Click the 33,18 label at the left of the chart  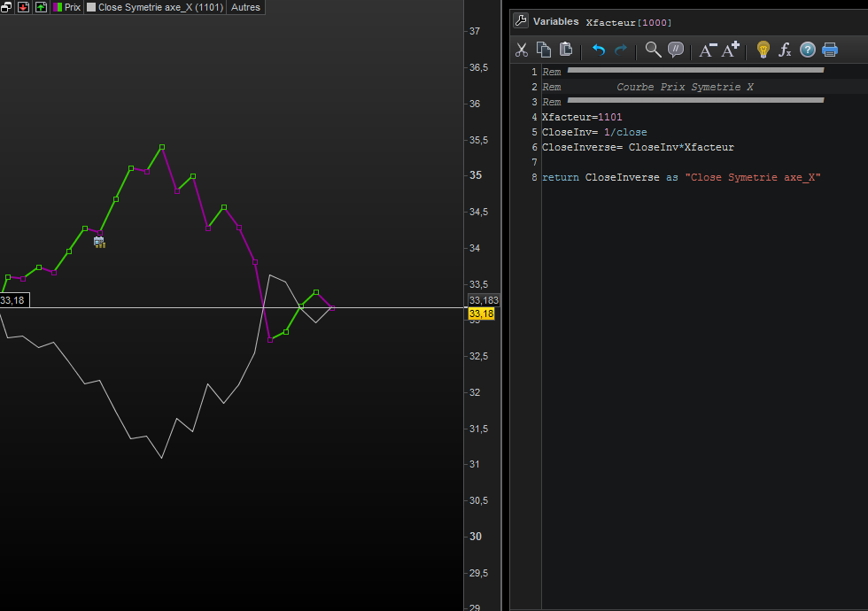click(14, 300)
